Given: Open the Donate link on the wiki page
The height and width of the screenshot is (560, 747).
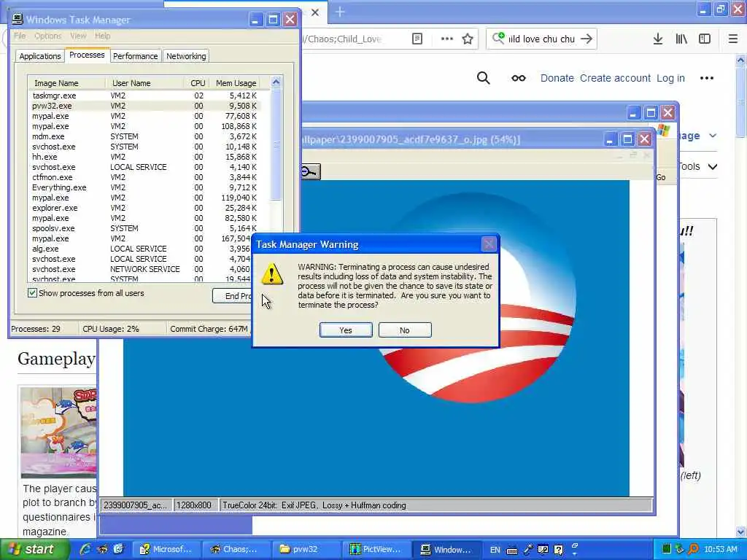Looking at the screenshot, I should 557,78.
